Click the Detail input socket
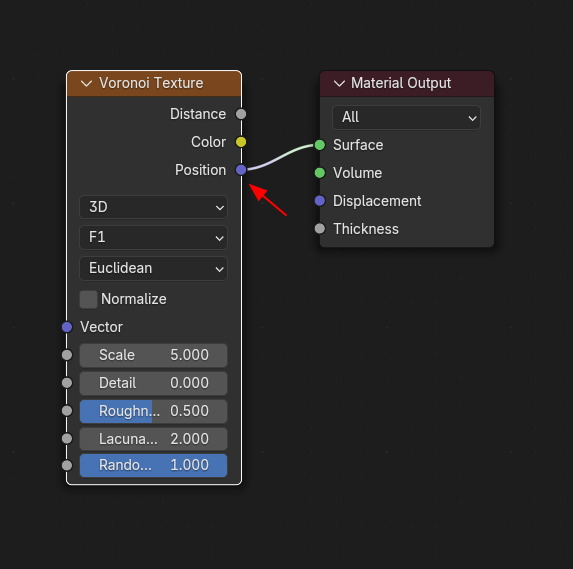 pos(67,383)
